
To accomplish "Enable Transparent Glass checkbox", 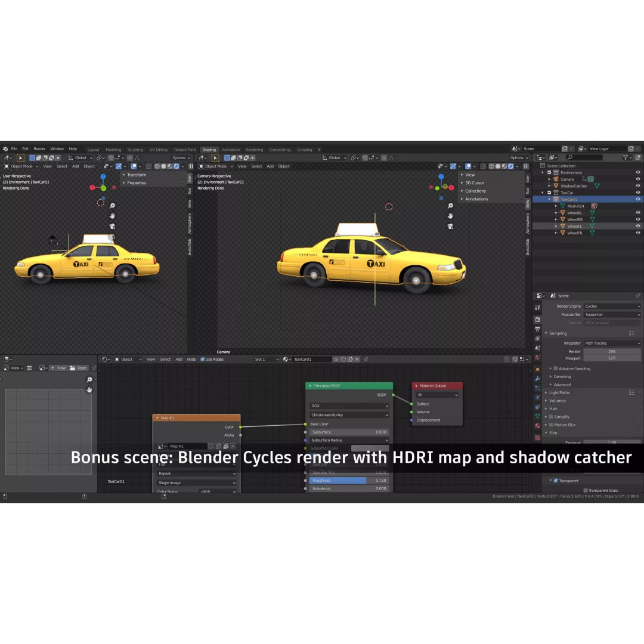I will [586, 490].
